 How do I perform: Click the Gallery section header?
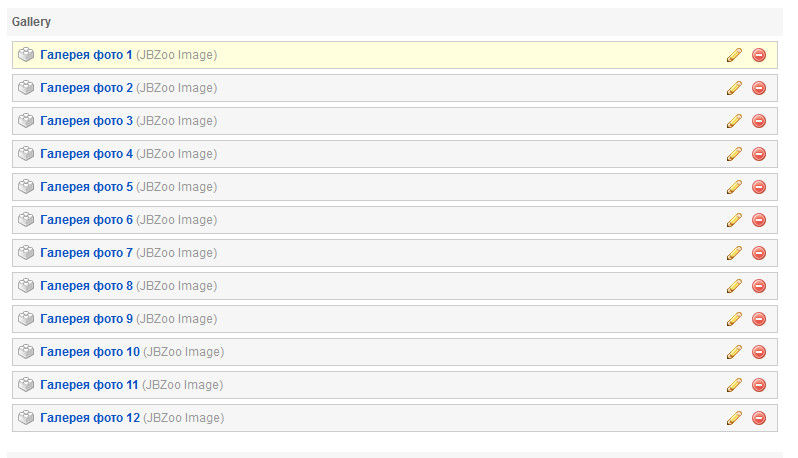tap(32, 22)
